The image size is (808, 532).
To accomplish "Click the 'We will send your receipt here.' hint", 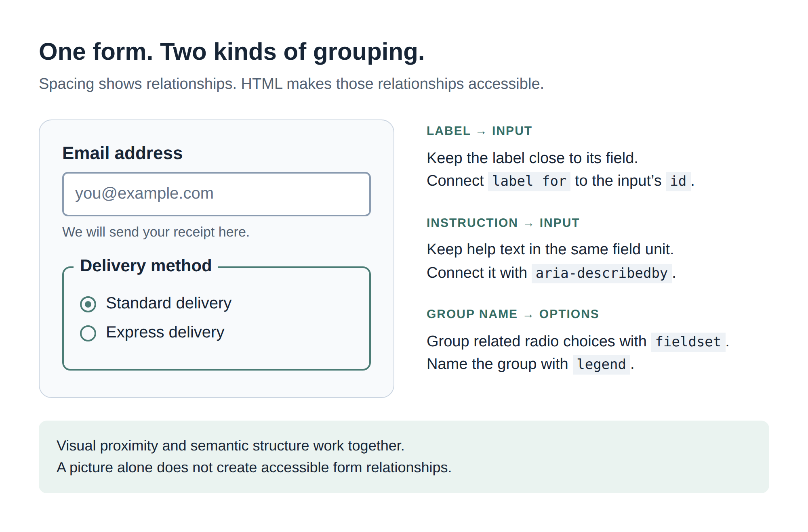I will [156, 232].
